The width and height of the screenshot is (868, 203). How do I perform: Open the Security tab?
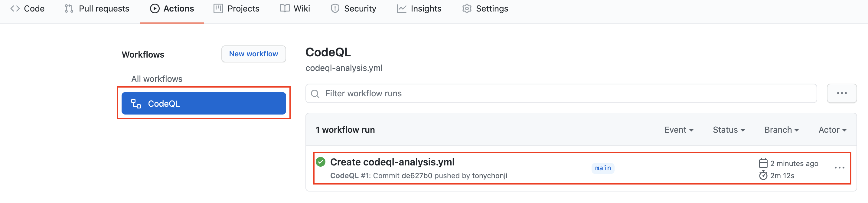tap(353, 9)
